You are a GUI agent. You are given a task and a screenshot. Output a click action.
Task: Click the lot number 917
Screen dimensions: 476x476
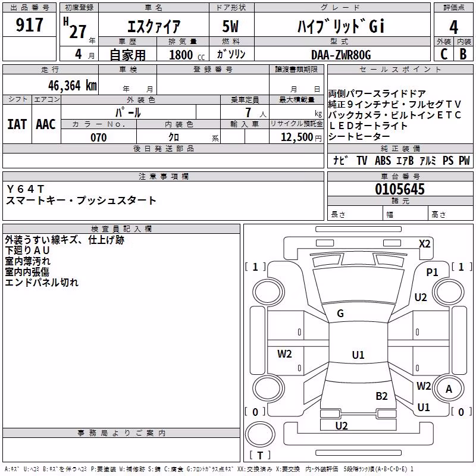click(x=29, y=24)
